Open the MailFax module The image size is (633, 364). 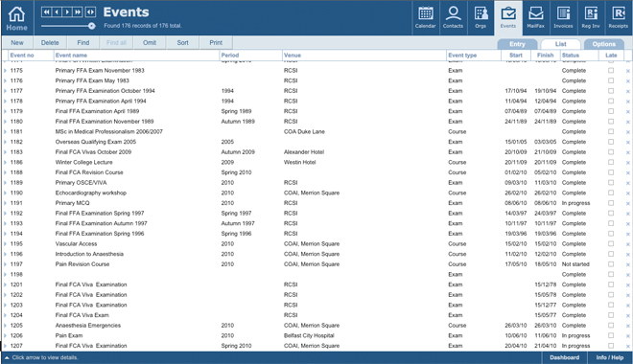click(536, 18)
